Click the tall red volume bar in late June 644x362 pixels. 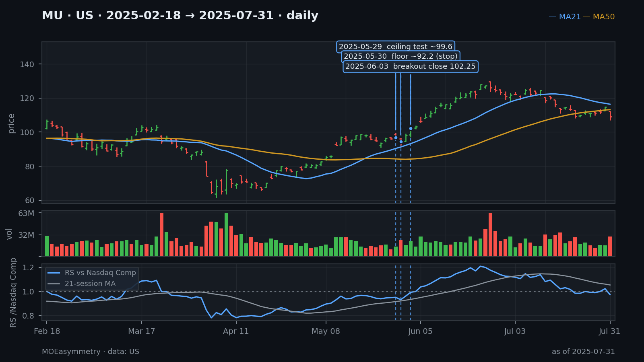coord(491,234)
